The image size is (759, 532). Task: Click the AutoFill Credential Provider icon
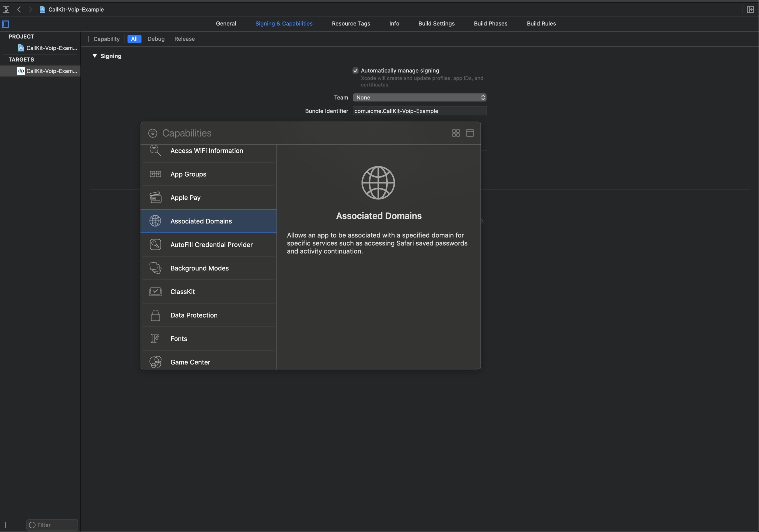(155, 244)
